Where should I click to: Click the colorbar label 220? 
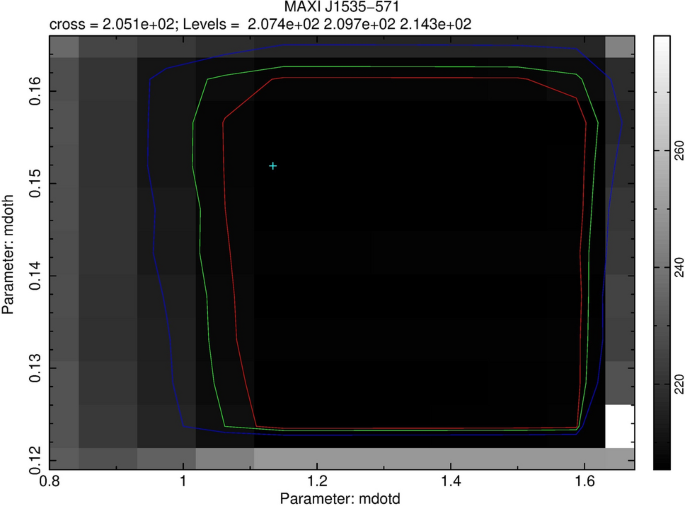click(x=678, y=384)
